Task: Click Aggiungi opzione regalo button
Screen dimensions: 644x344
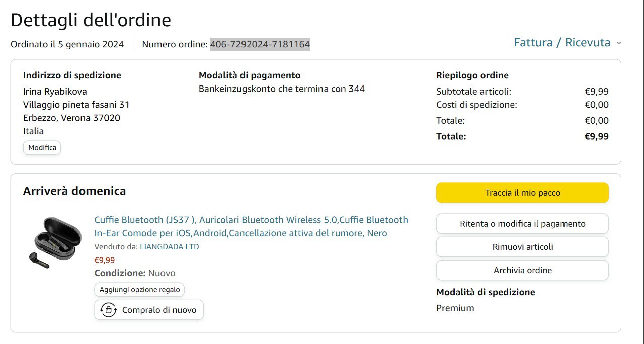Action: coord(139,290)
